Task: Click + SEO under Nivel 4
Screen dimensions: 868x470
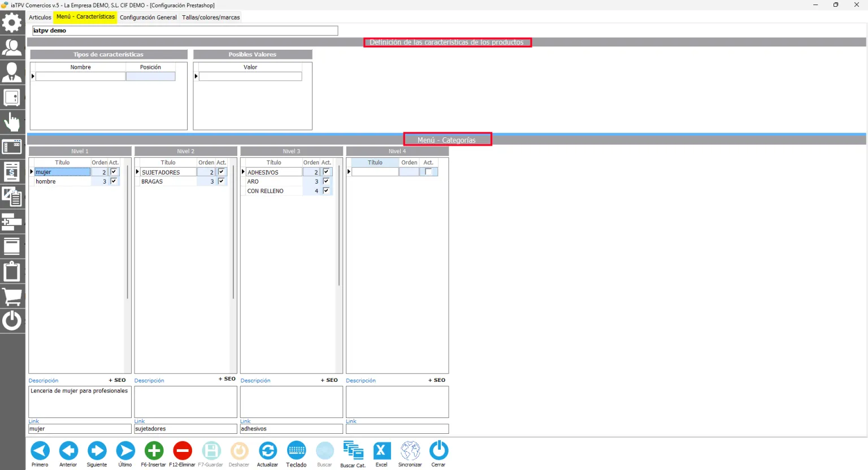Action: pos(437,380)
